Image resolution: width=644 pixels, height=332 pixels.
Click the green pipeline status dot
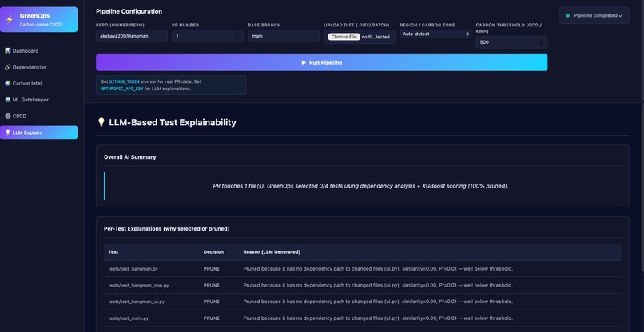[x=567, y=16]
